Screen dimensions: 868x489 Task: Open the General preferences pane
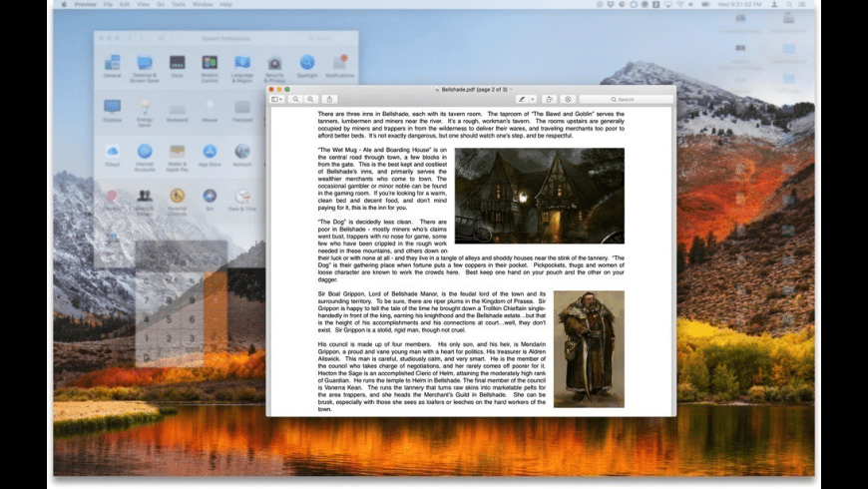112,65
